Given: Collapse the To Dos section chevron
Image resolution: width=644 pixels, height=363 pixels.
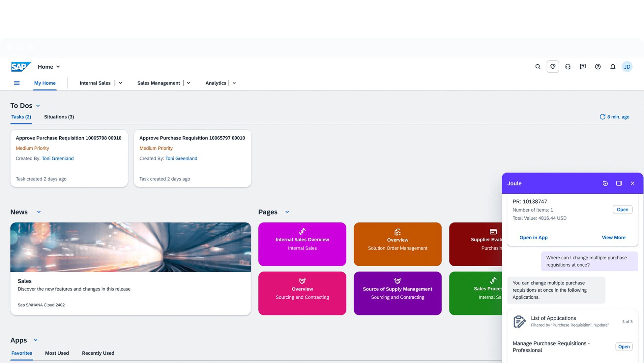Looking at the screenshot, I should [38, 106].
